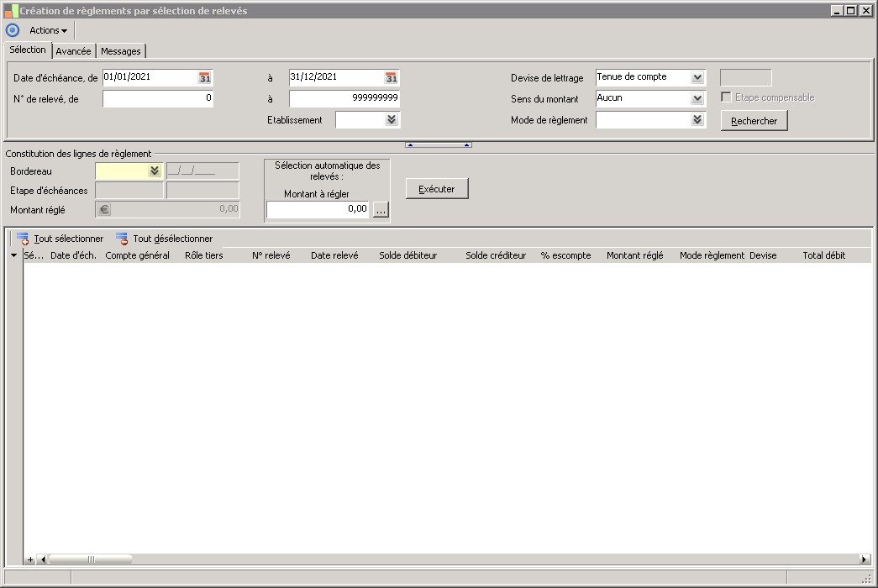This screenshot has width=878, height=588.
Task: Click the euro icon beside Montant réglé
Action: tap(104, 209)
